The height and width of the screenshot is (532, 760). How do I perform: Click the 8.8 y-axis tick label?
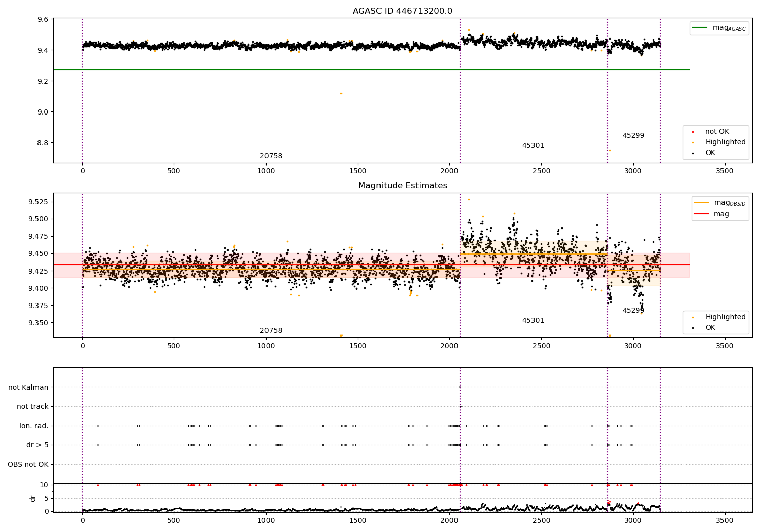(43, 143)
